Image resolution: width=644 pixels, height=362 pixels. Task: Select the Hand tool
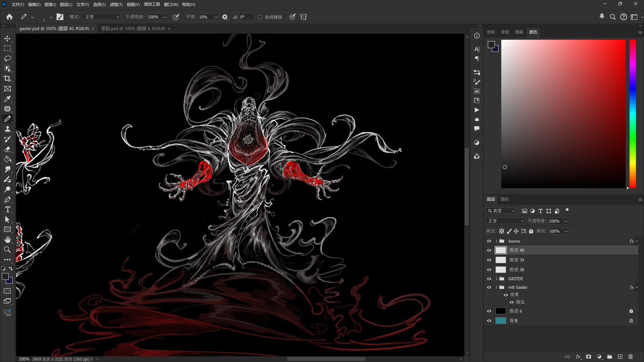pyautogui.click(x=8, y=239)
